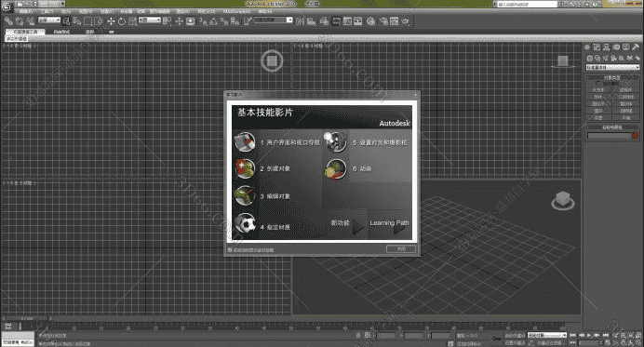Image resolution: width=644 pixels, height=347 pixels.
Task: Open the MAXScript menu
Action: coord(237,11)
